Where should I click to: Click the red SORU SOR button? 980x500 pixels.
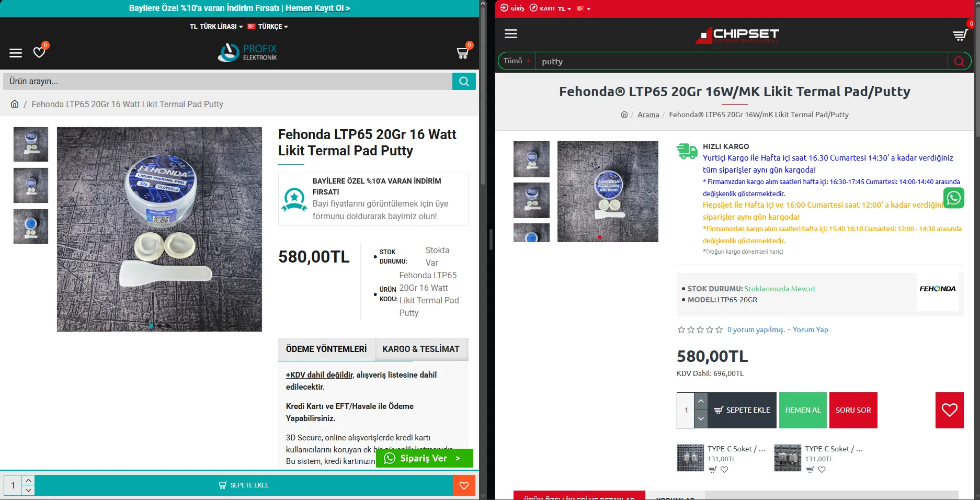[x=853, y=410]
